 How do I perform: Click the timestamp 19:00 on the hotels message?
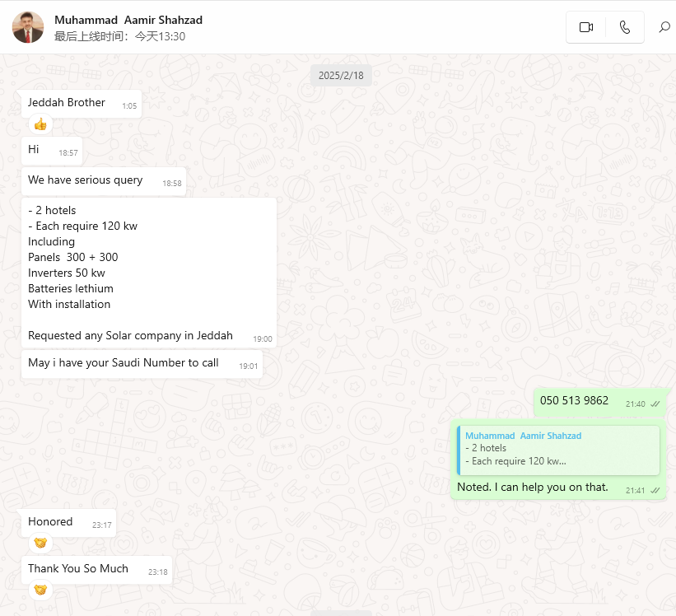(x=263, y=339)
